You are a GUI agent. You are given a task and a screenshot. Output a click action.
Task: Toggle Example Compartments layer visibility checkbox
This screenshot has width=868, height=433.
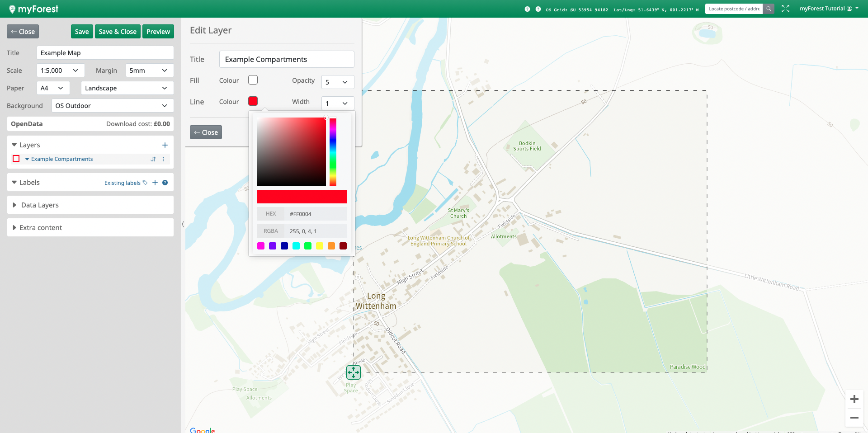(x=16, y=159)
